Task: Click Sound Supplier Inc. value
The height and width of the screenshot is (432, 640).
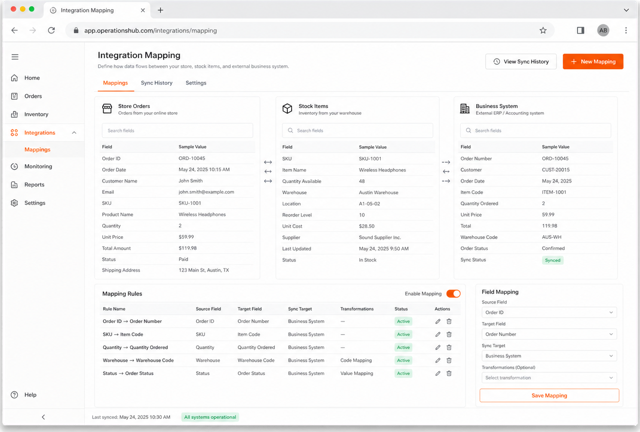Action: click(380, 237)
